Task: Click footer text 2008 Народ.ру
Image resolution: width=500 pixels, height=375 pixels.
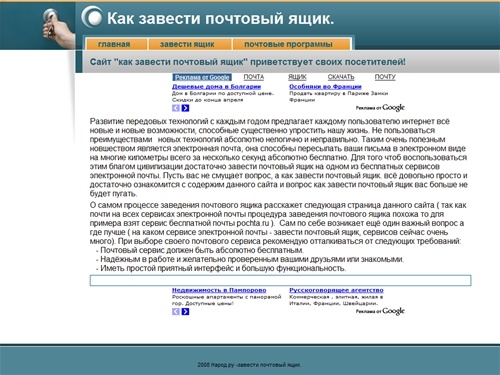Action: 249,365
